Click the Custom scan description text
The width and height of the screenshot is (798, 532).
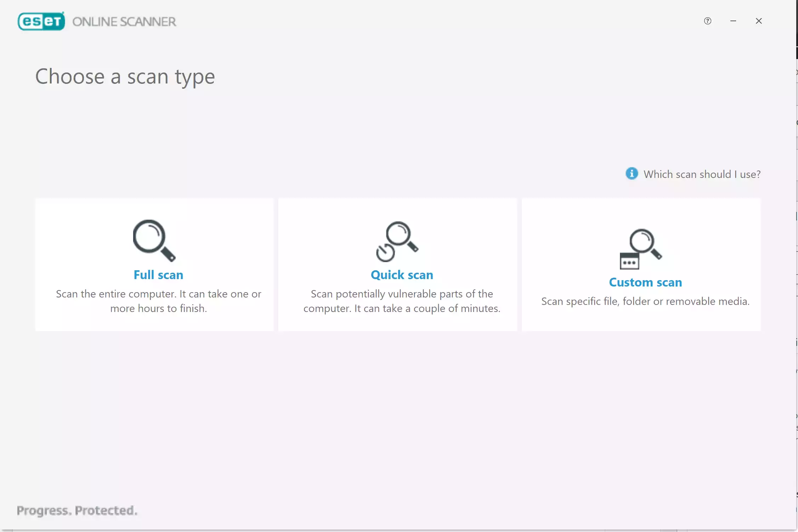click(x=645, y=301)
